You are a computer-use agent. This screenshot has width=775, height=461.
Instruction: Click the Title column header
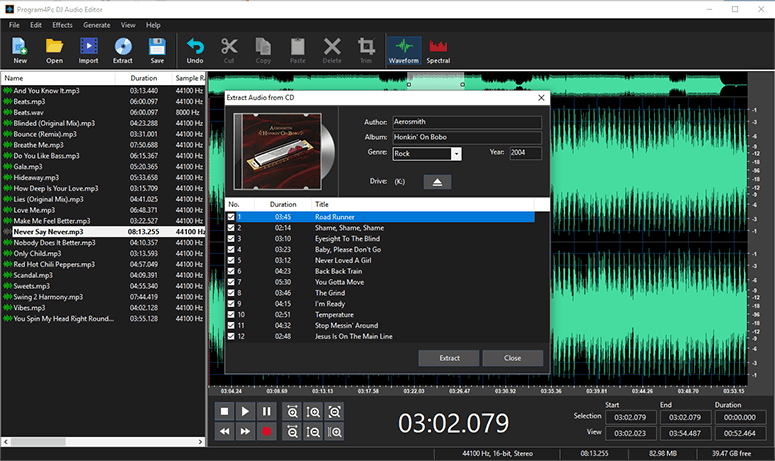323,204
